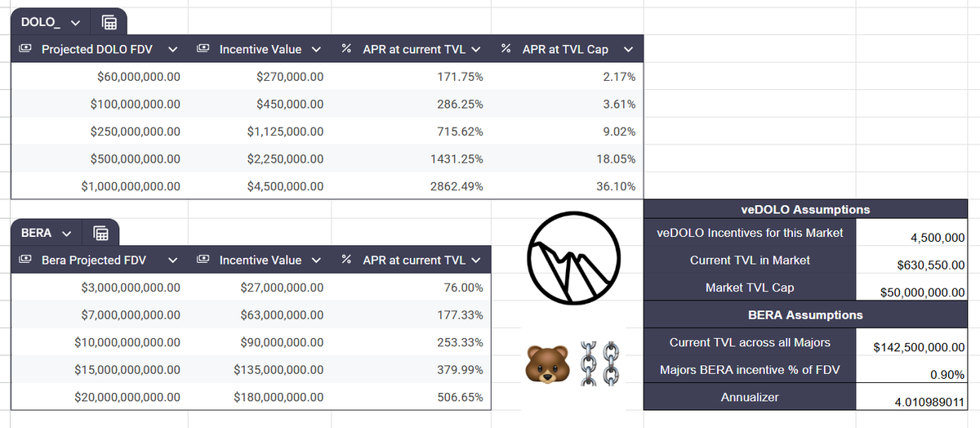980x428 pixels.
Task: Select cell 76.00%
Action: [411, 288]
